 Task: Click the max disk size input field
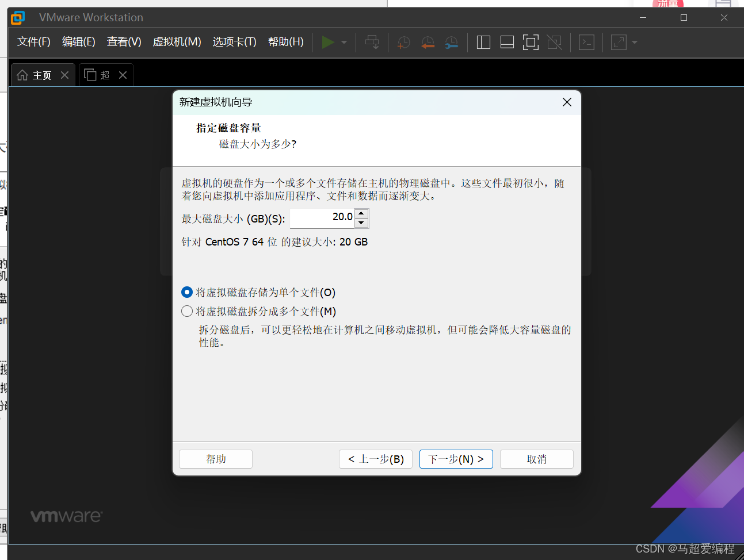[x=322, y=218]
